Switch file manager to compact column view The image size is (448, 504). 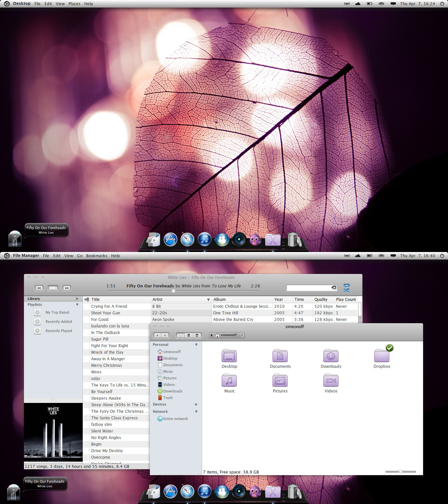[x=197, y=335]
